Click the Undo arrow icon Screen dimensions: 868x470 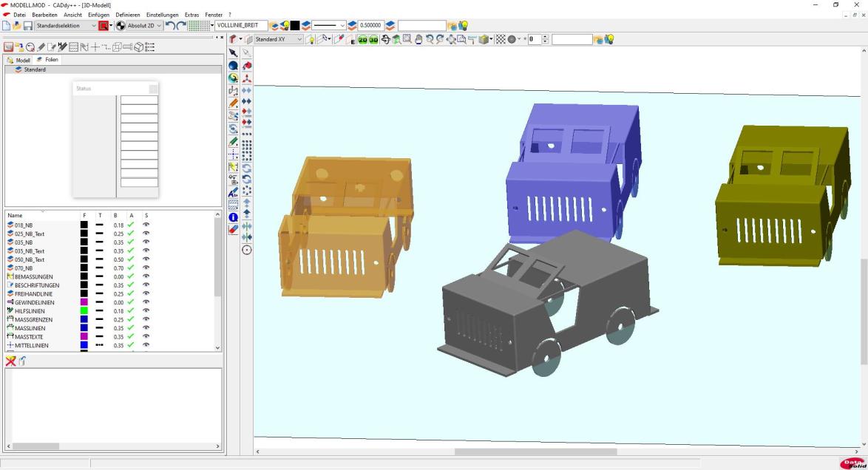171,26
